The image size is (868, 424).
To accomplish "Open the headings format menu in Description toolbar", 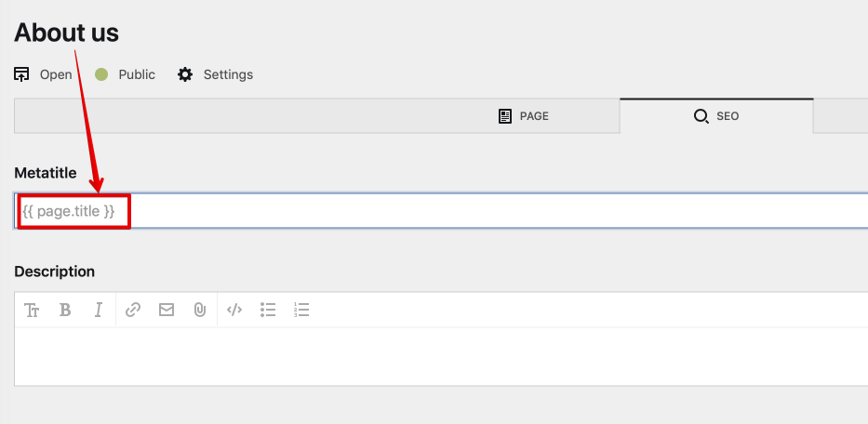I will 32,311.
